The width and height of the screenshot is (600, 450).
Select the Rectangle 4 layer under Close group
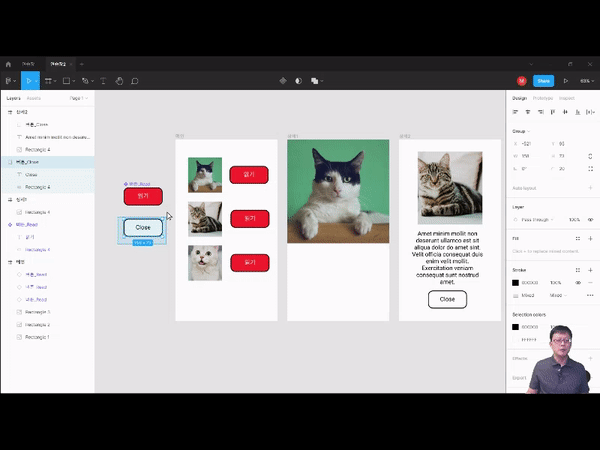coord(38,187)
